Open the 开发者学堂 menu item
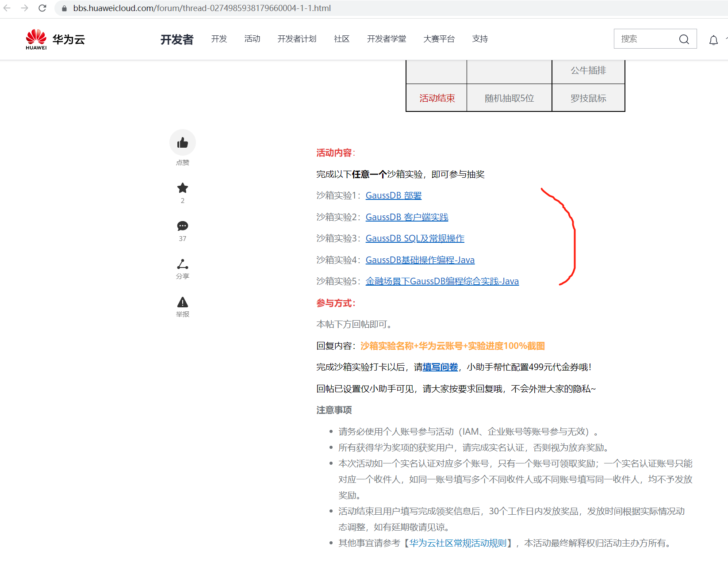The width and height of the screenshot is (728, 570). tap(387, 39)
